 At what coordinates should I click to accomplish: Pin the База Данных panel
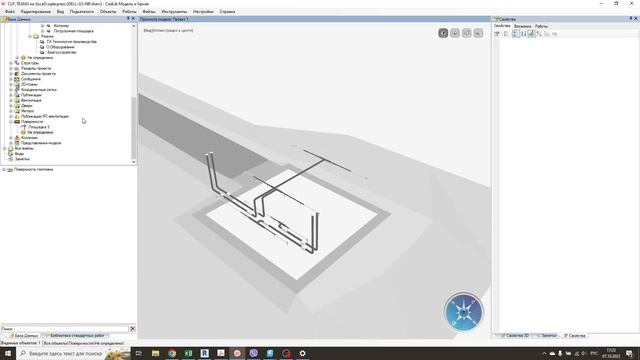click(128, 19)
